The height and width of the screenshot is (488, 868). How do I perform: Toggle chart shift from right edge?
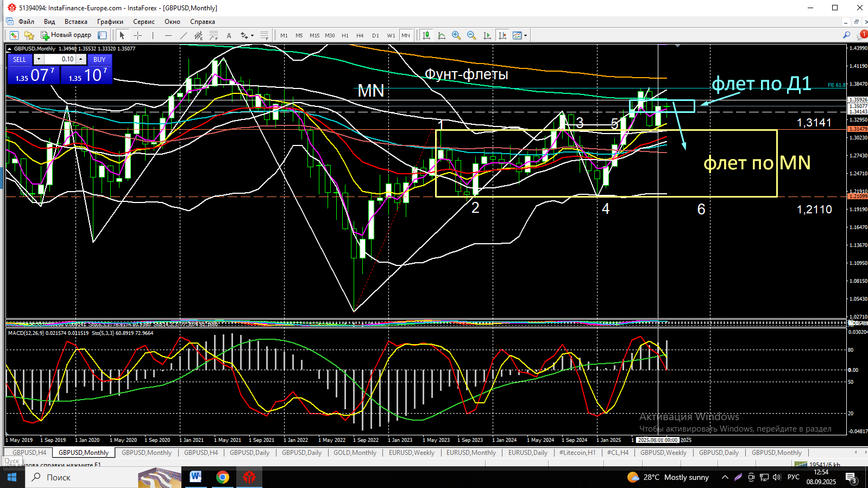(x=502, y=35)
